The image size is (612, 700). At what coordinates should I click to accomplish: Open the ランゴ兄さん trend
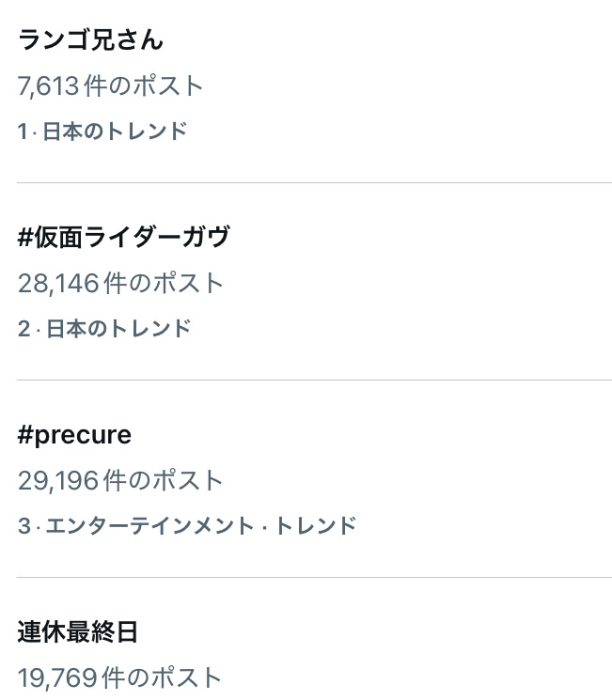click(90, 39)
